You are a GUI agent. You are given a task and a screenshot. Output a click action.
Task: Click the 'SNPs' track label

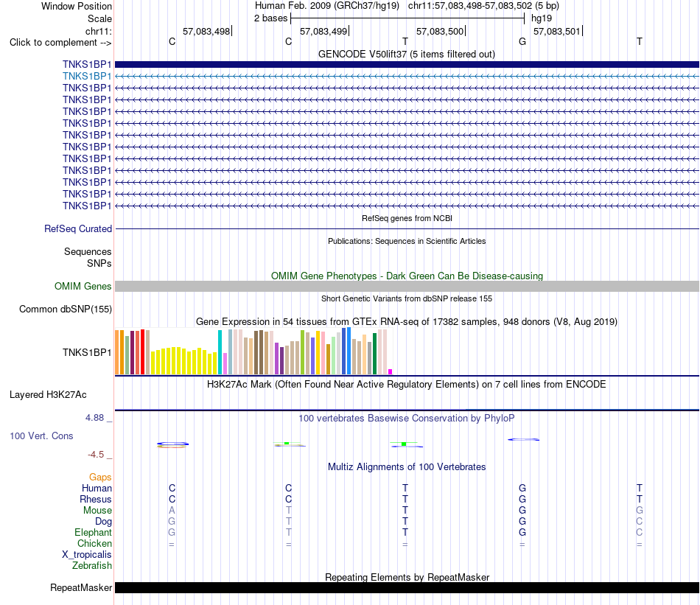[99, 263]
